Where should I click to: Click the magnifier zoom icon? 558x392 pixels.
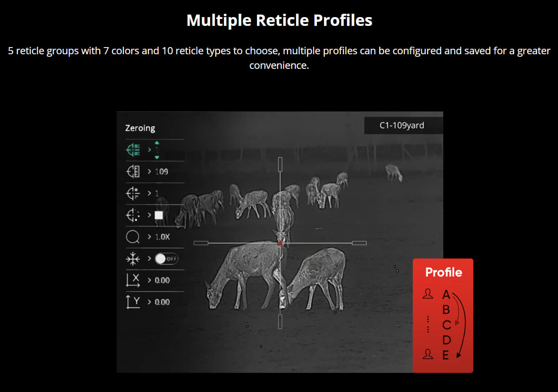tap(133, 237)
